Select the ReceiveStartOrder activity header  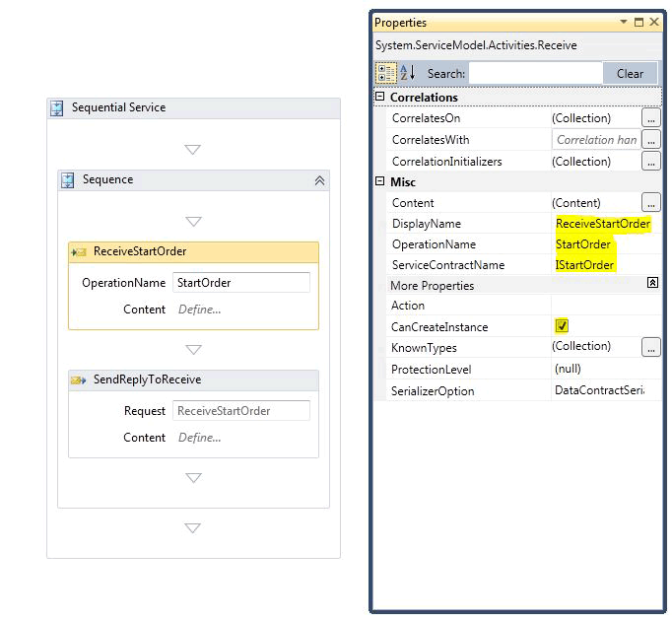pyautogui.click(x=194, y=252)
